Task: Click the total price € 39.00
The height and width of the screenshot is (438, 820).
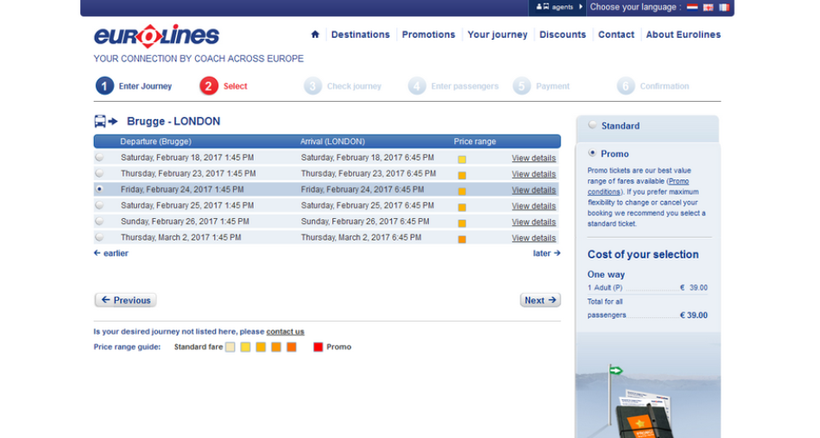Action: pyautogui.click(x=693, y=315)
